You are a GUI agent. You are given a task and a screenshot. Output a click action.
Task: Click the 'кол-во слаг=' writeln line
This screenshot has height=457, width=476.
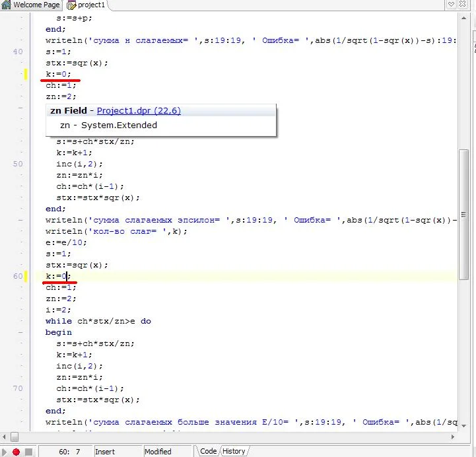click(x=116, y=231)
